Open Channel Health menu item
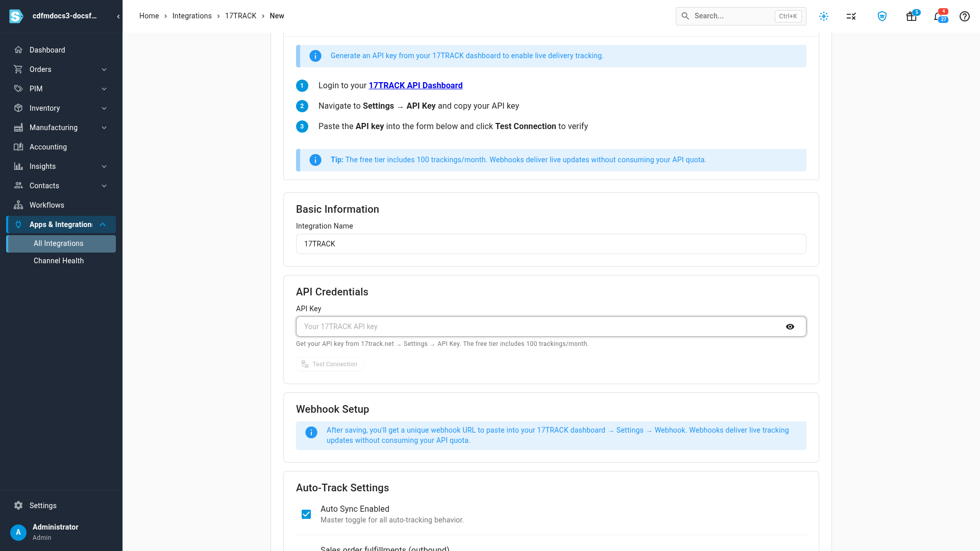Image resolution: width=980 pixels, height=551 pixels. click(61, 261)
